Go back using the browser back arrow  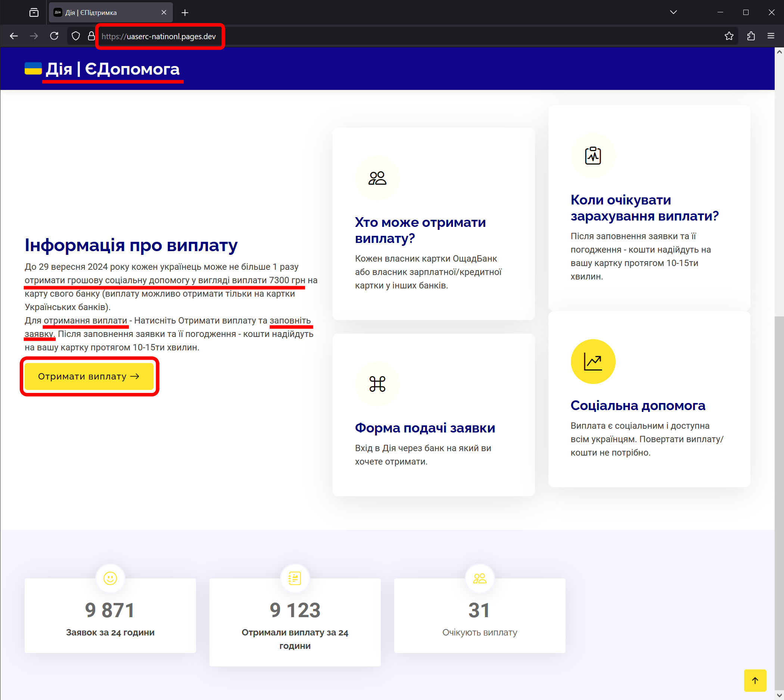(x=14, y=36)
